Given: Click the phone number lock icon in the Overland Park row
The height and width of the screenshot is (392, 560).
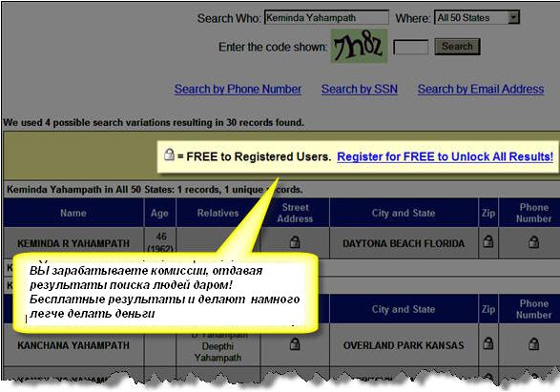Looking at the screenshot, I should 533,343.
